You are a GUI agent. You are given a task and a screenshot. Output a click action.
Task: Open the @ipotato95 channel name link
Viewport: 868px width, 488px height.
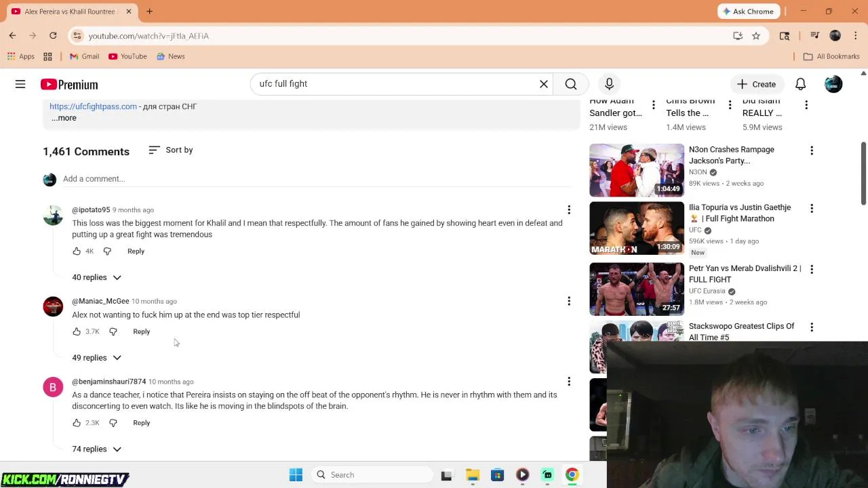(x=91, y=210)
